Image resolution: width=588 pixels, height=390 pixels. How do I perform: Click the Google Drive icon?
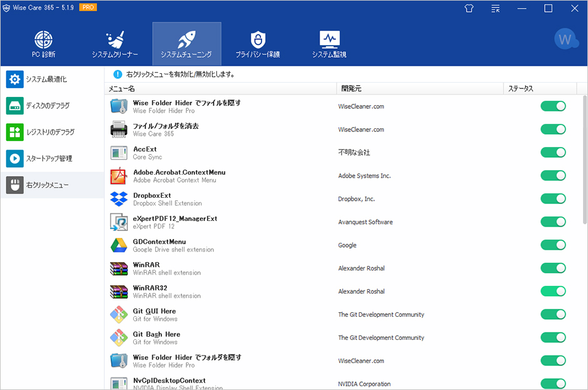click(119, 245)
